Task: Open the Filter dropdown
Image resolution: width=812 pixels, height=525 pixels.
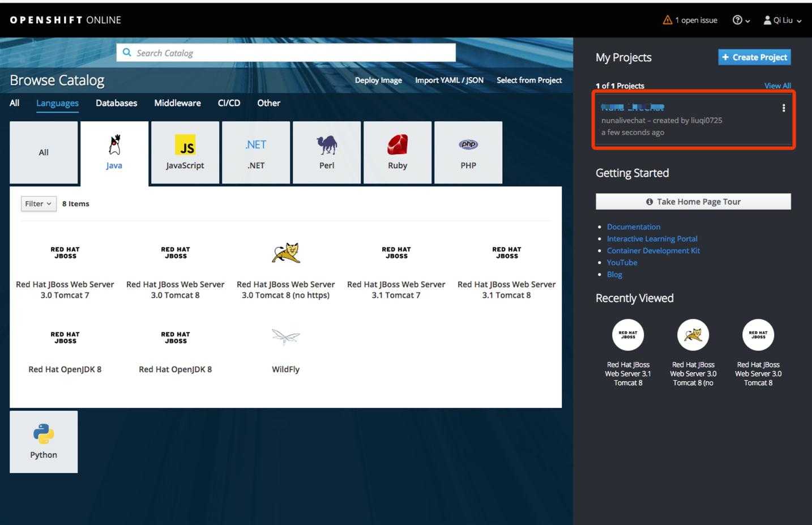Action: click(39, 204)
